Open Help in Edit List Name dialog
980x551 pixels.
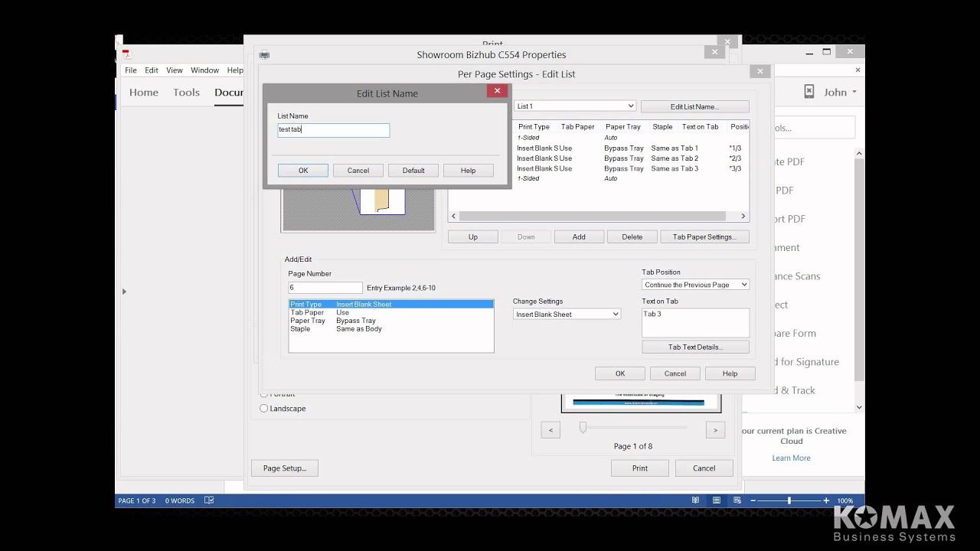469,171
